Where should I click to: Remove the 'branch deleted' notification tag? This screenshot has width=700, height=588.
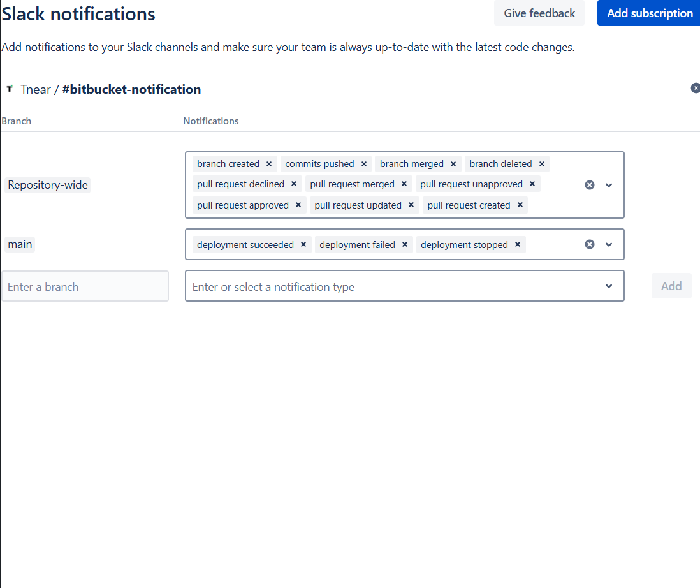click(541, 164)
